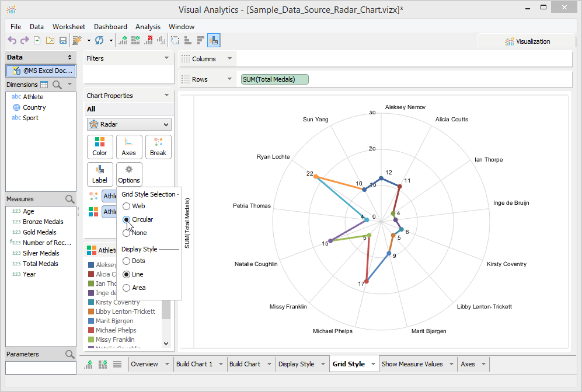This screenshot has width=582, height=392.
Task: Open the Color chart property
Action: [100, 147]
